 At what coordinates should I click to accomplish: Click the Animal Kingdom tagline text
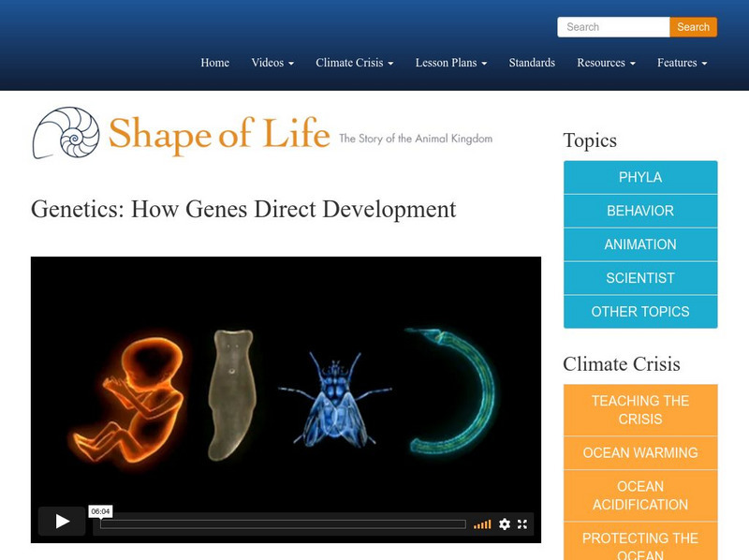pos(416,139)
